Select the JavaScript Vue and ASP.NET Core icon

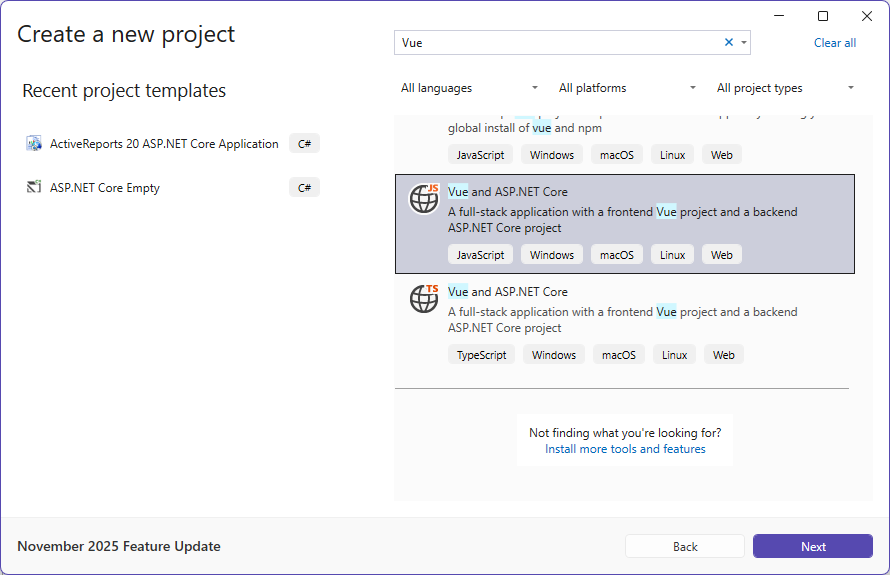(x=425, y=198)
